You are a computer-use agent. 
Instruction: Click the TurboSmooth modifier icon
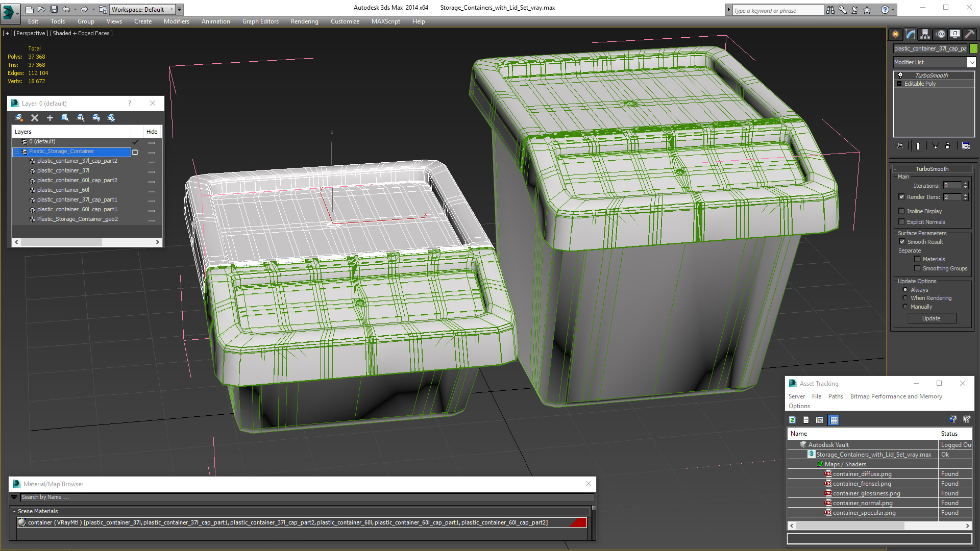pyautogui.click(x=900, y=74)
